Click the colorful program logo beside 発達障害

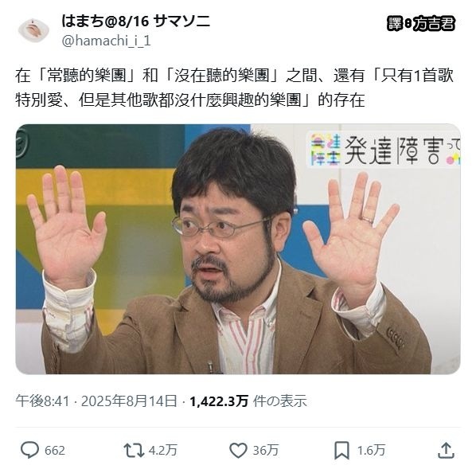pyautogui.click(x=326, y=150)
